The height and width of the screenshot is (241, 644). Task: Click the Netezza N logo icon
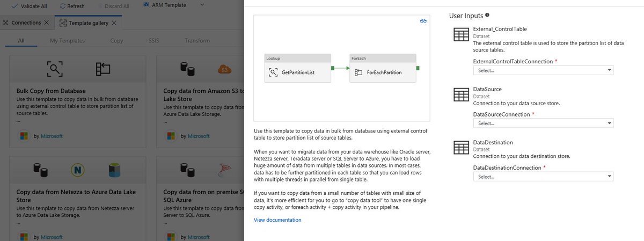[x=78, y=170]
